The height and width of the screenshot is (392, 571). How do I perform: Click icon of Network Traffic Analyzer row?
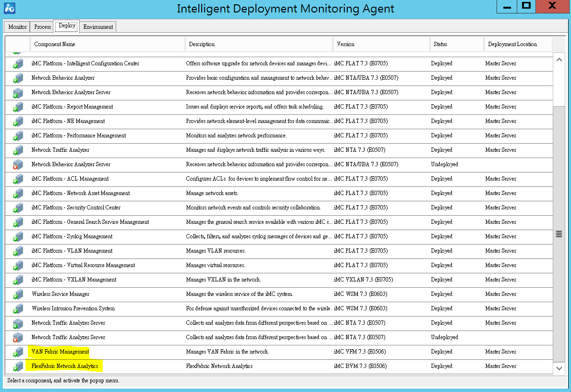tap(18, 150)
